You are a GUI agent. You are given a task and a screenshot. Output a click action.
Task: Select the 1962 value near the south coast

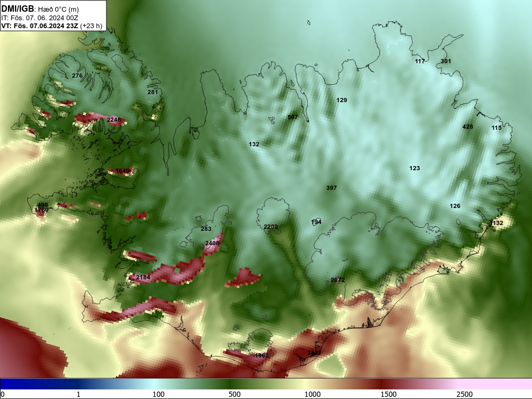[x=262, y=355]
